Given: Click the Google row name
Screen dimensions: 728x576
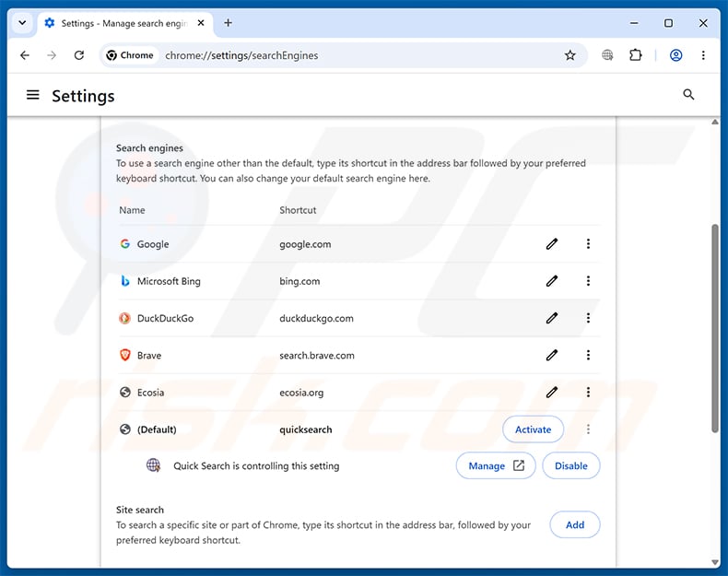Looking at the screenshot, I should (x=153, y=244).
